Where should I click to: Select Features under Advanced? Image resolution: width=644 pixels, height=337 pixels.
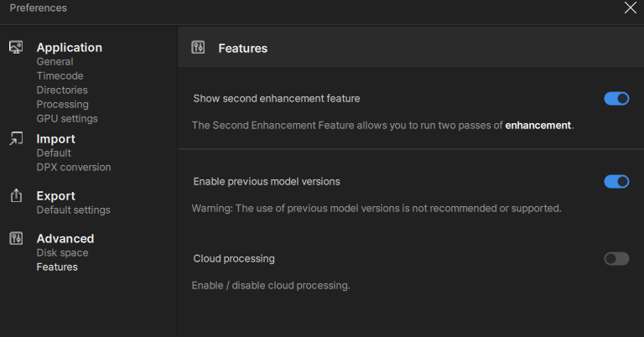coord(57,267)
